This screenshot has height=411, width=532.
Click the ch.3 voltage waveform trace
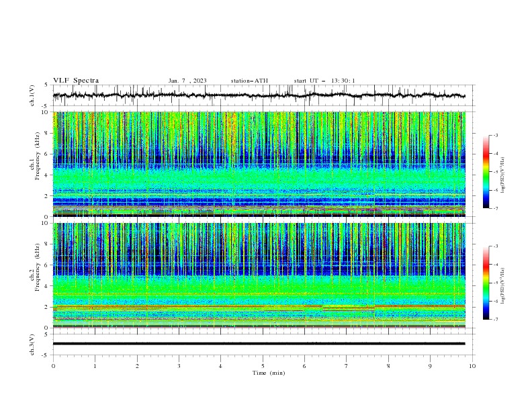[x=259, y=344]
